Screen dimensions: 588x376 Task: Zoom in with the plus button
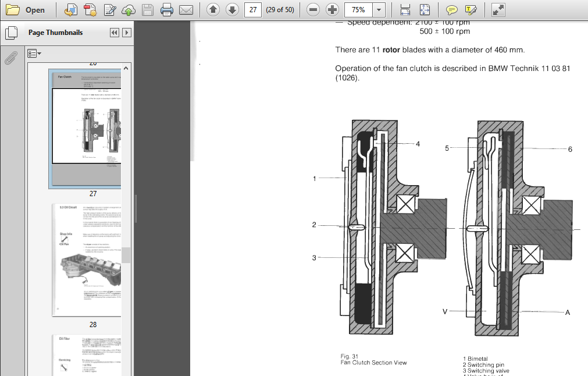[x=332, y=10]
